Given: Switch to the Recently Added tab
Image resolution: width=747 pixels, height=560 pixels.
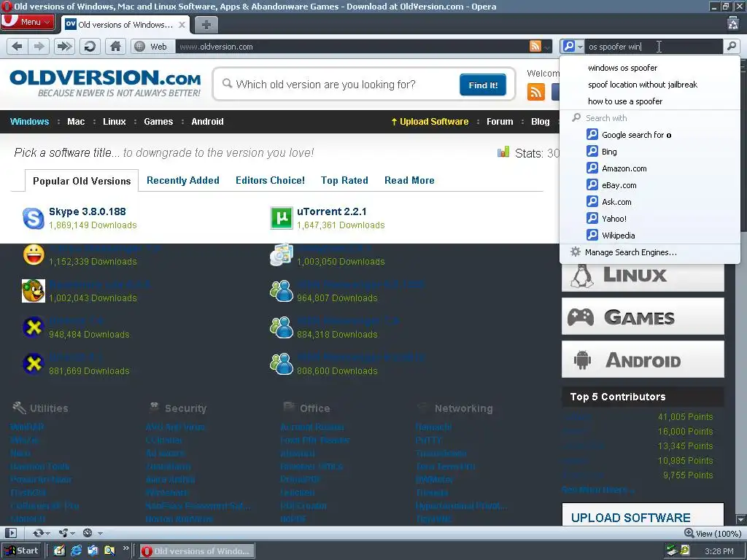Looking at the screenshot, I should click(x=183, y=181).
